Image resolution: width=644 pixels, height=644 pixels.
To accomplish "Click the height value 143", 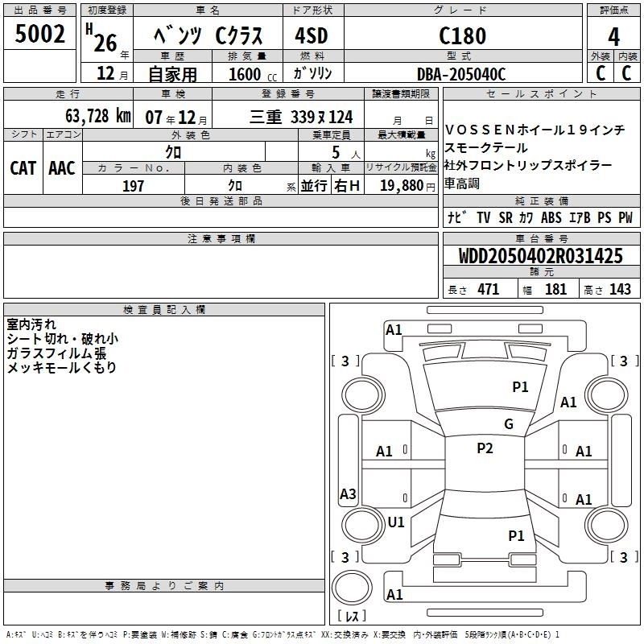I will 620,289.
